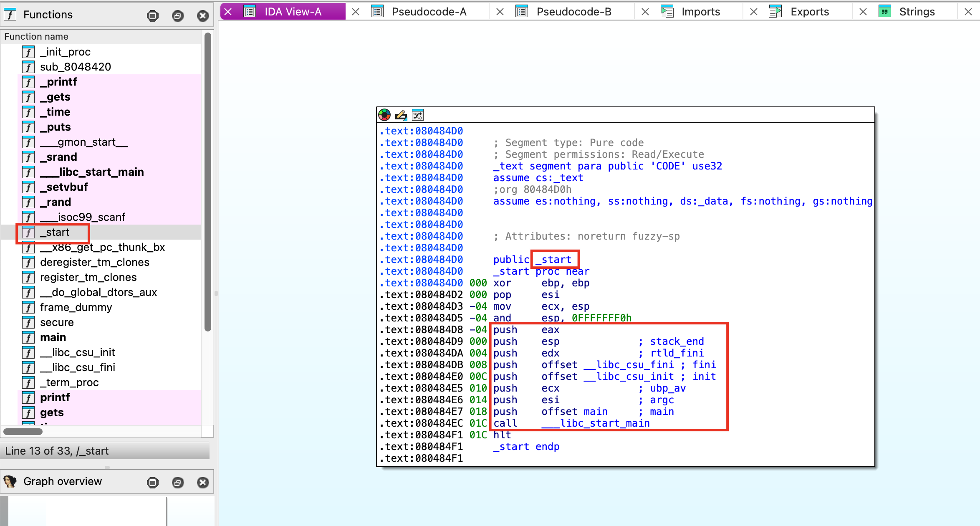Click the Graph overview panel icon

pos(10,481)
